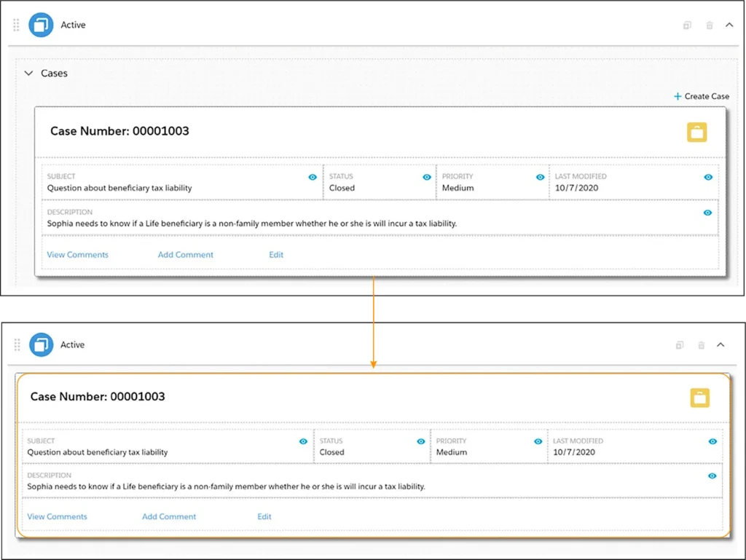Image resolution: width=746 pixels, height=560 pixels.
Task: Collapse the Cases section
Action: tap(29, 74)
